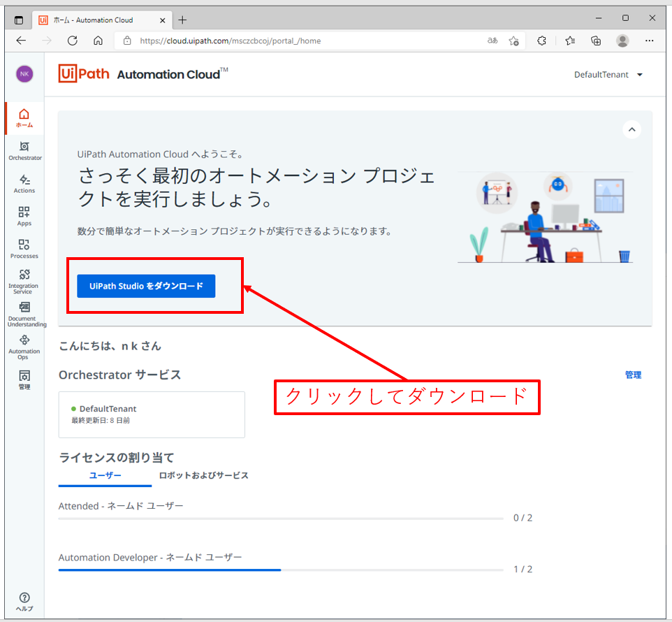Open a new browser tab
672x622 pixels.
point(182,20)
